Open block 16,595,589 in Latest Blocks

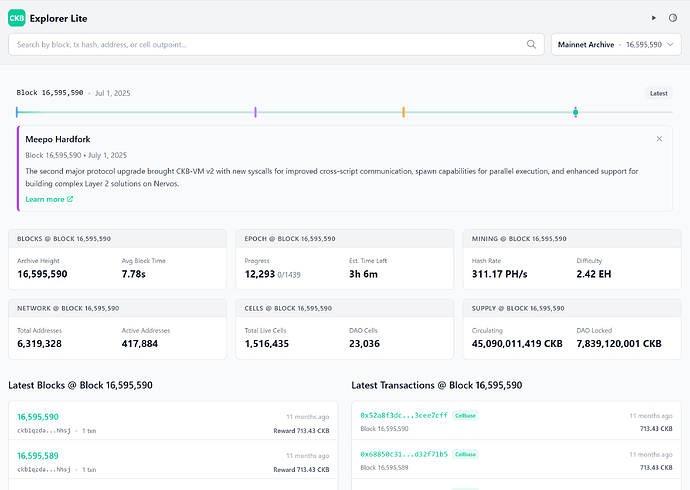point(38,456)
